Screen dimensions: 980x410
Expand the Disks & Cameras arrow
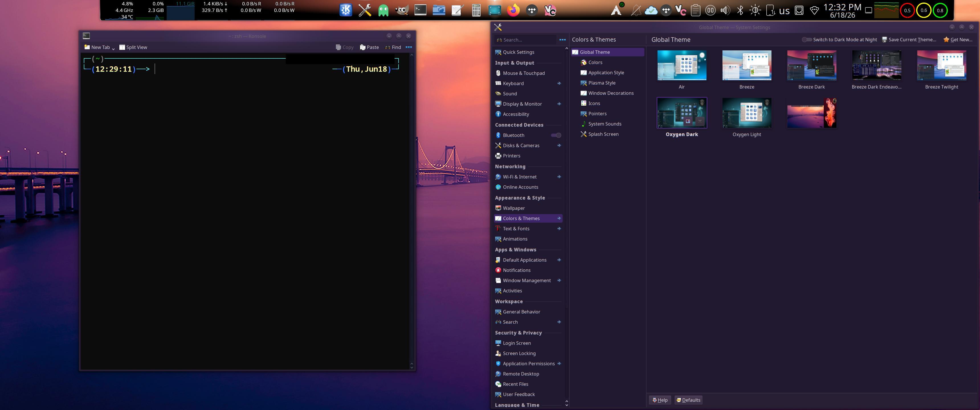559,145
